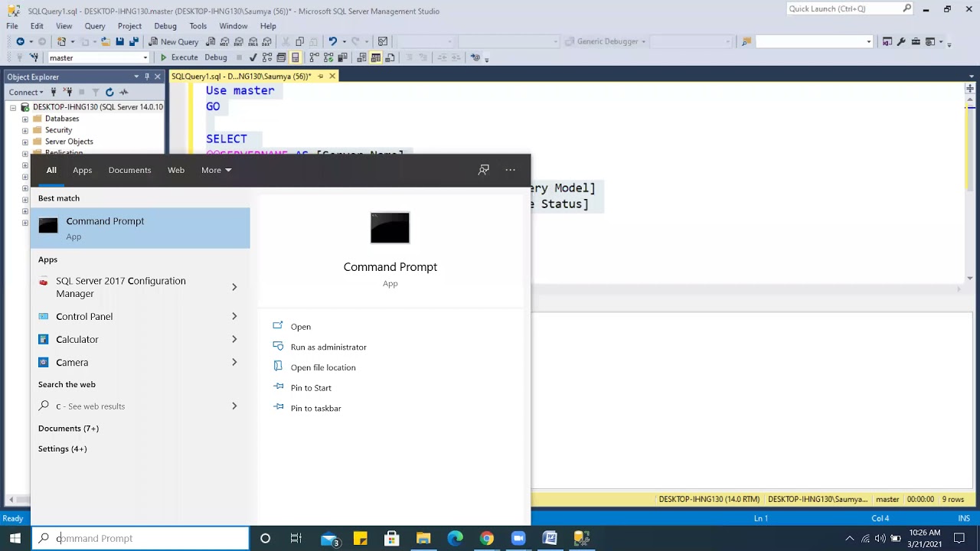Toggle Results to Grid icon
The height and width of the screenshot is (551, 980).
(x=376, y=57)
